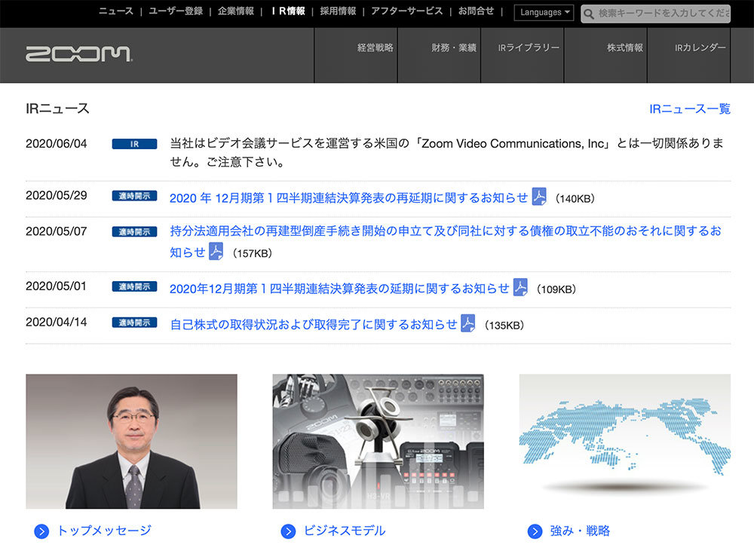The image size is (754, 560).
Task: Open ユーザー登録 in the top bar
Action: (x=176, y=11)
